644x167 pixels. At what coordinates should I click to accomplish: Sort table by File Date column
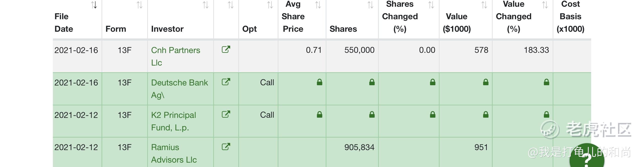tap(94, 5)
